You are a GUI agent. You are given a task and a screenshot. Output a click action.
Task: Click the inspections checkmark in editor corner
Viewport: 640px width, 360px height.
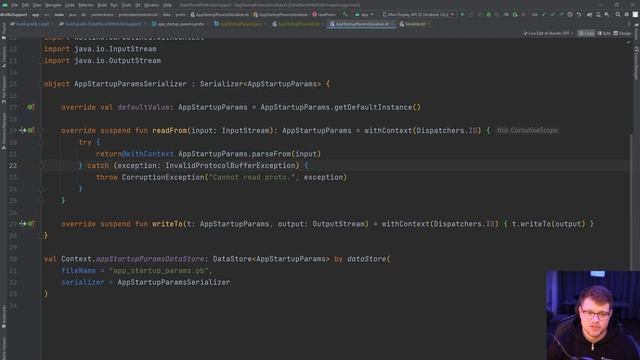(x=629, y=42)
